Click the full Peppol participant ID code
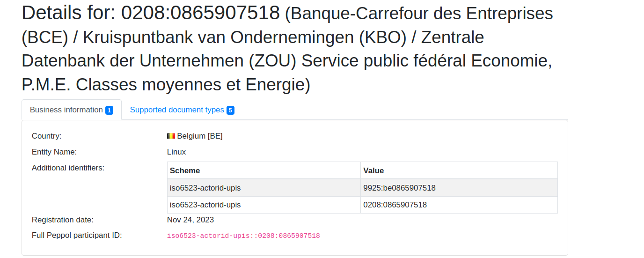 coord(243,236)
